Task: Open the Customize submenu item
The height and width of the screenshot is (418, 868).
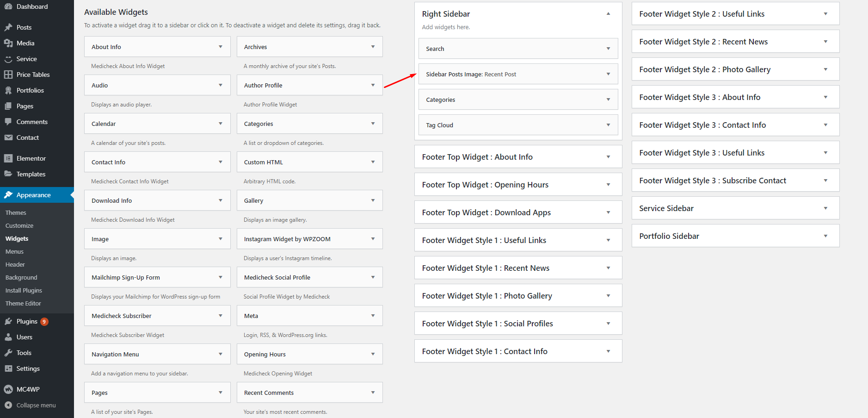Action: pyautogui.click(x=19, y=225)
